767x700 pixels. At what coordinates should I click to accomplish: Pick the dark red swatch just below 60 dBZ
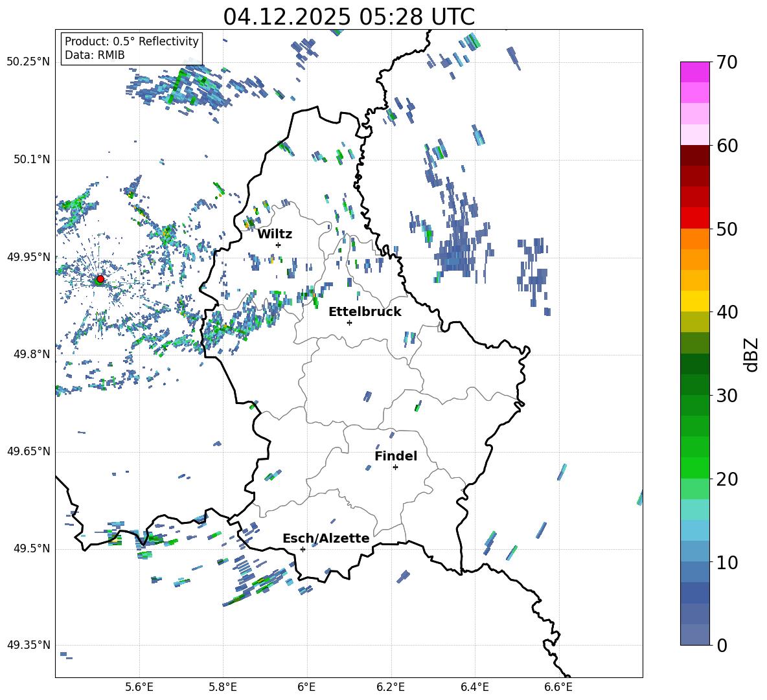pyautogui.click(x=695, y=155)
